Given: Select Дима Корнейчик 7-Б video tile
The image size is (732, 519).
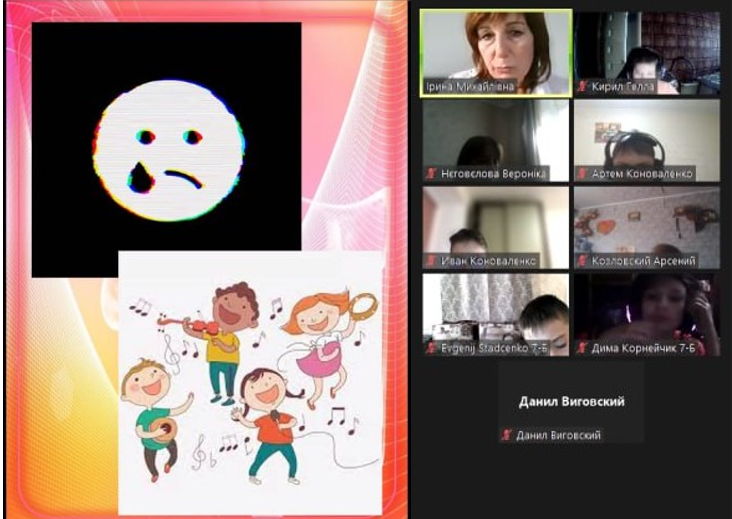Looking at the screenshot, I should (647, 315).
